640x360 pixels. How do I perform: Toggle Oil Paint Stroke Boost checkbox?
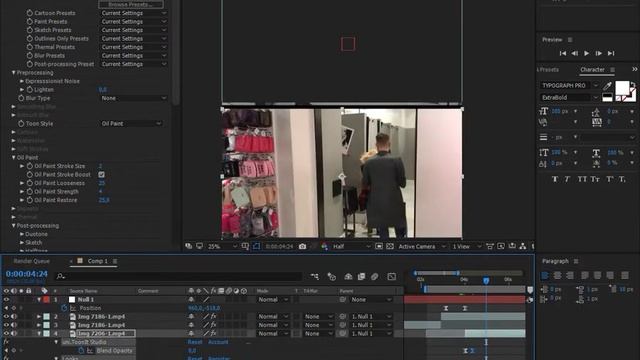102,175
